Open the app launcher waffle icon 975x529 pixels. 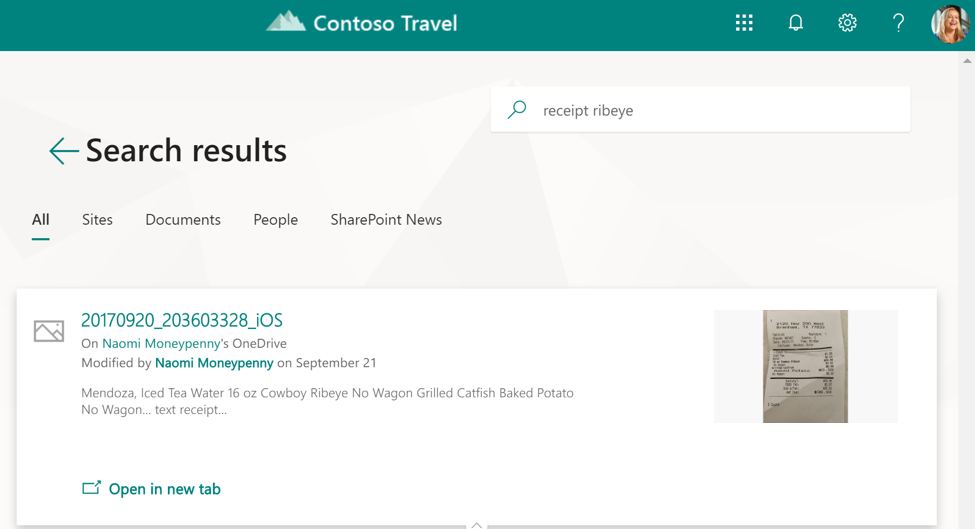744,23
